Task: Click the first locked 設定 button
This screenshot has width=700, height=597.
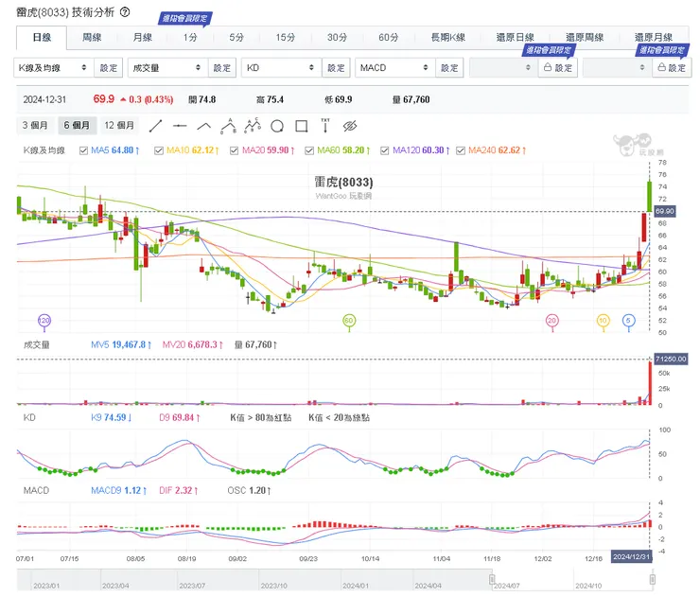Action: [x=557, y=68]
